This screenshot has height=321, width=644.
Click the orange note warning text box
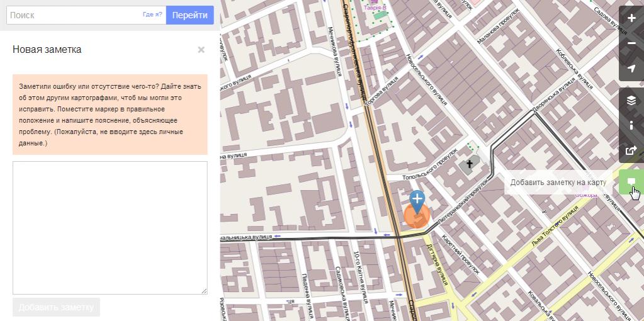(110, 115)
